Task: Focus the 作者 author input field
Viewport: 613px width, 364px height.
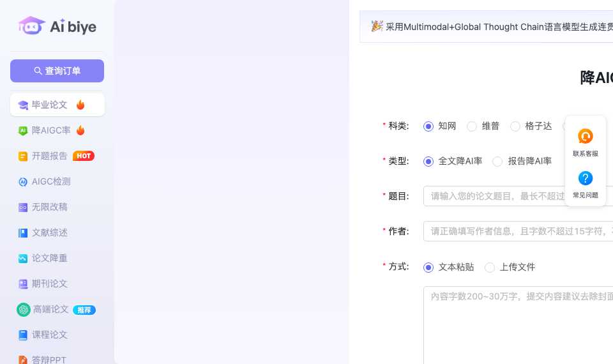Action: coord(518,231)
